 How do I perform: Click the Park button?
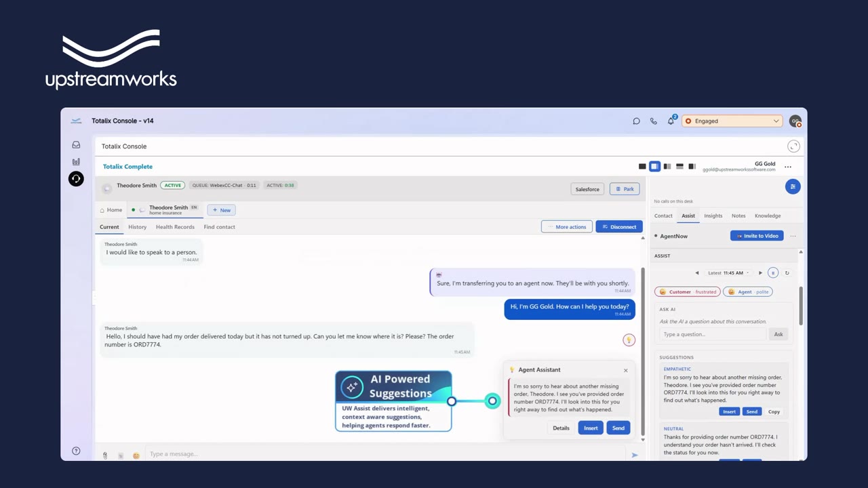click(625, 189)
